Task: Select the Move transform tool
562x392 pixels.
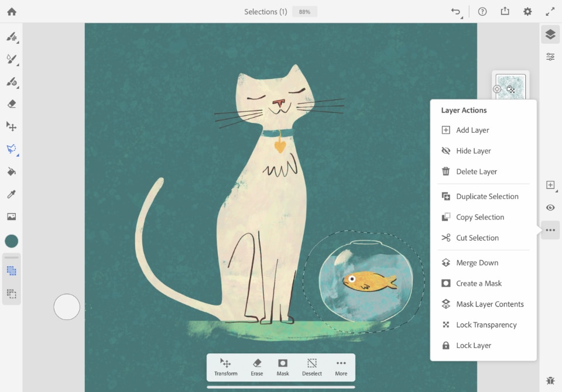Action: tap(11, 126)
